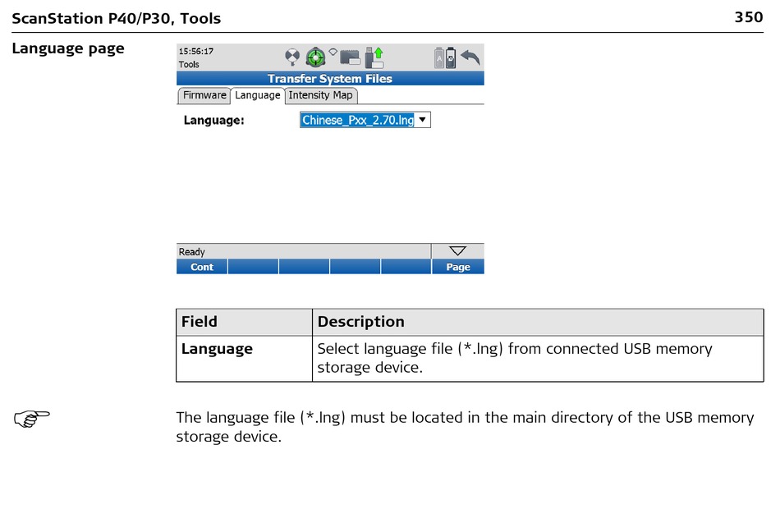The height and width of the screenshot is (532, 780).
Task: Open the Language file dropdown arrow
Action: [422, 120]
